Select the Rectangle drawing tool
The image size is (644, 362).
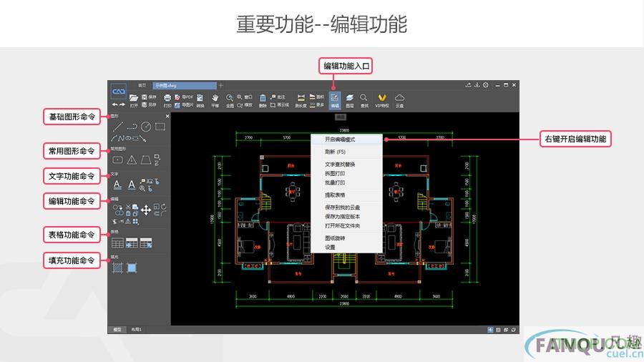tap(160, 127)
